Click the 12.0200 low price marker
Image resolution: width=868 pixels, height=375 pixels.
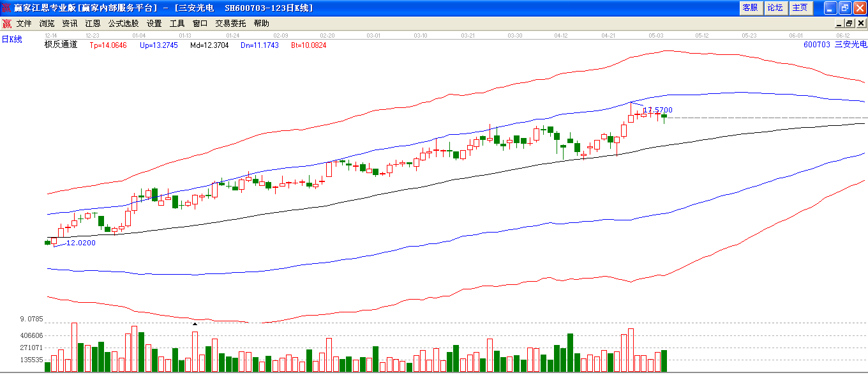click(x=81, y=243)
